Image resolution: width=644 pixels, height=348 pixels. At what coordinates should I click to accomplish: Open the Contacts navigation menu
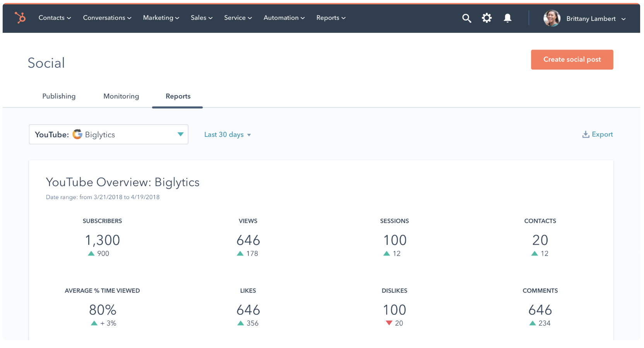coord(55,18)
